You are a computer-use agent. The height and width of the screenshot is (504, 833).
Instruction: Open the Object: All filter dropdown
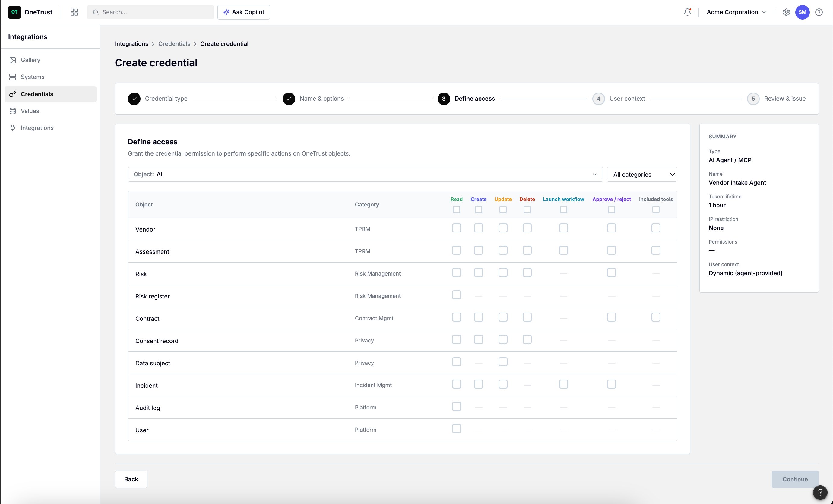[x=365, y=174]
